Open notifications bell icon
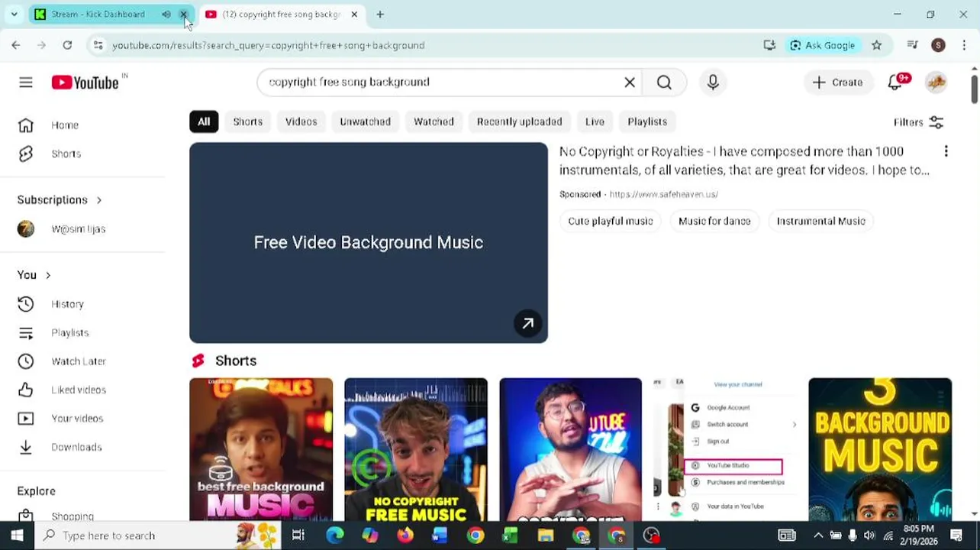The height and width of the screenshot is (550, 980). coord(895,82)
